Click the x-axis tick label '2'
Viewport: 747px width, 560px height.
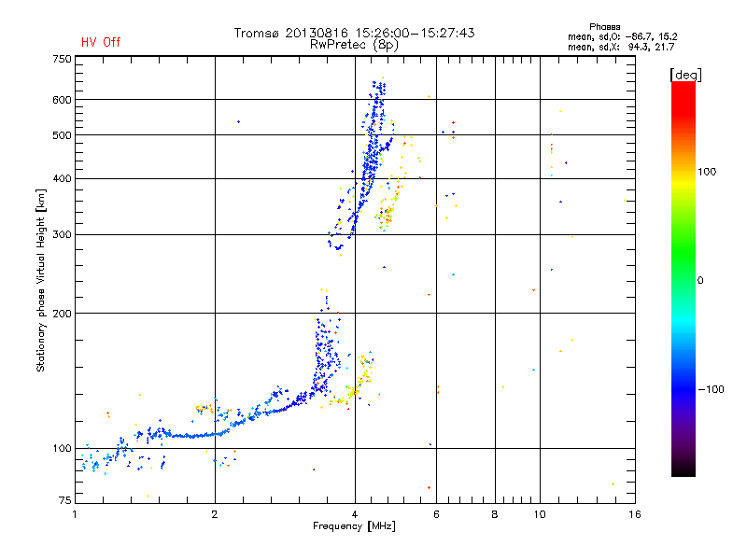tap(215, 514)
